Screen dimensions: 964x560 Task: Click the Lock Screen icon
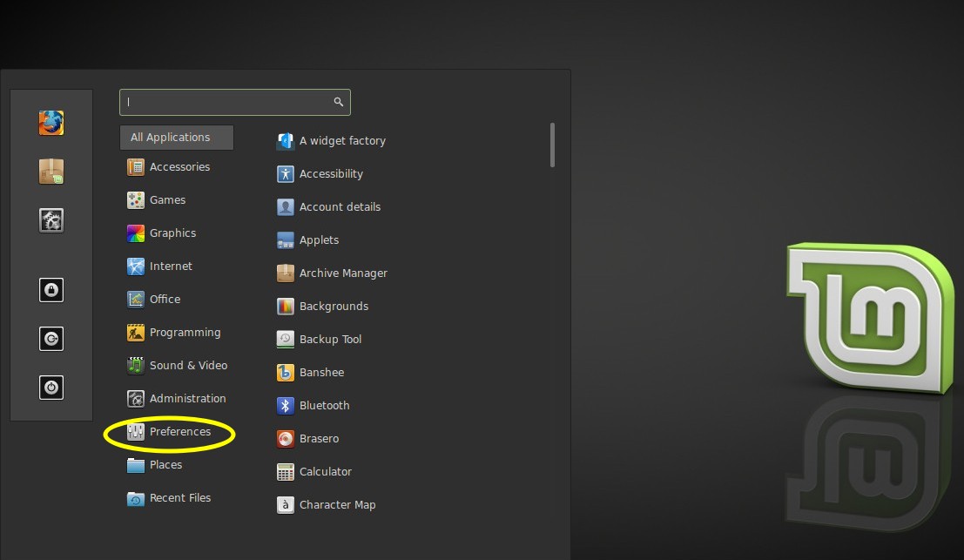point(51,289)
